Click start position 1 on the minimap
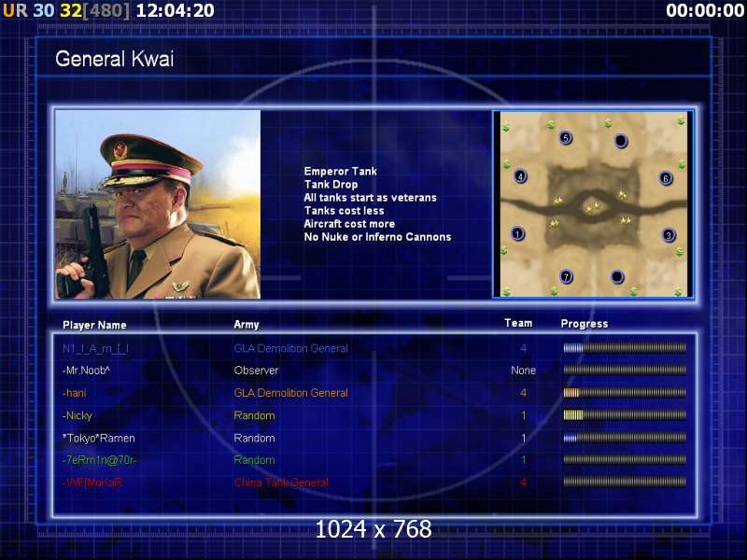 pos(518,234)
